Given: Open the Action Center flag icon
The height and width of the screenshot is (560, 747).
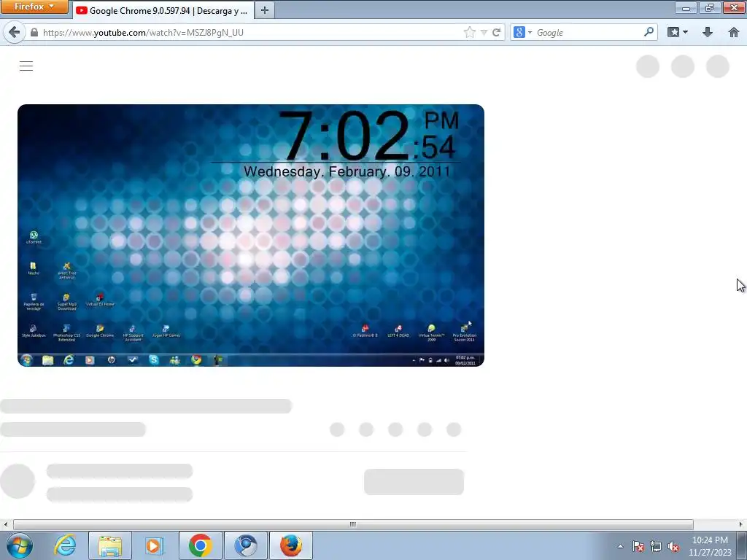Looking at the screenshot, I should coord(638,547).
